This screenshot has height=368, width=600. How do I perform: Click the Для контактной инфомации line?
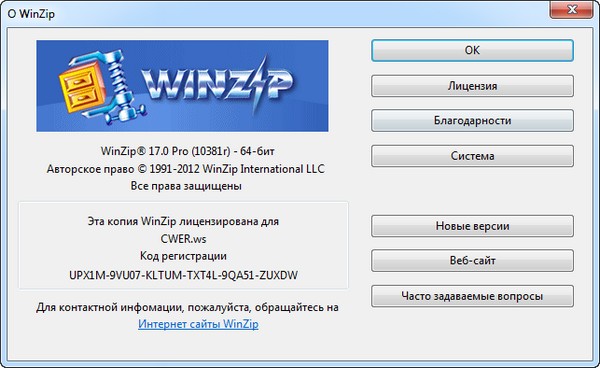pos(187,307)
